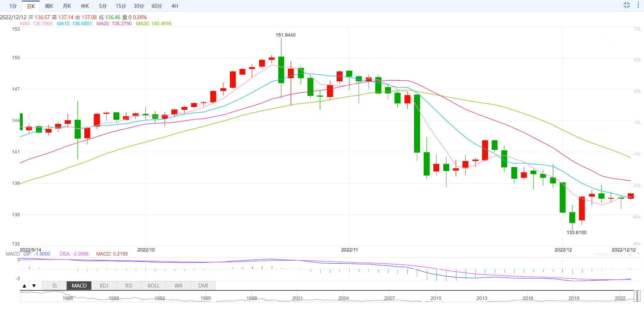Click the 开 136.57 open price value
The height and width of the screenshot is (311, 644).
pyautogui.click(x=39, y=17)
